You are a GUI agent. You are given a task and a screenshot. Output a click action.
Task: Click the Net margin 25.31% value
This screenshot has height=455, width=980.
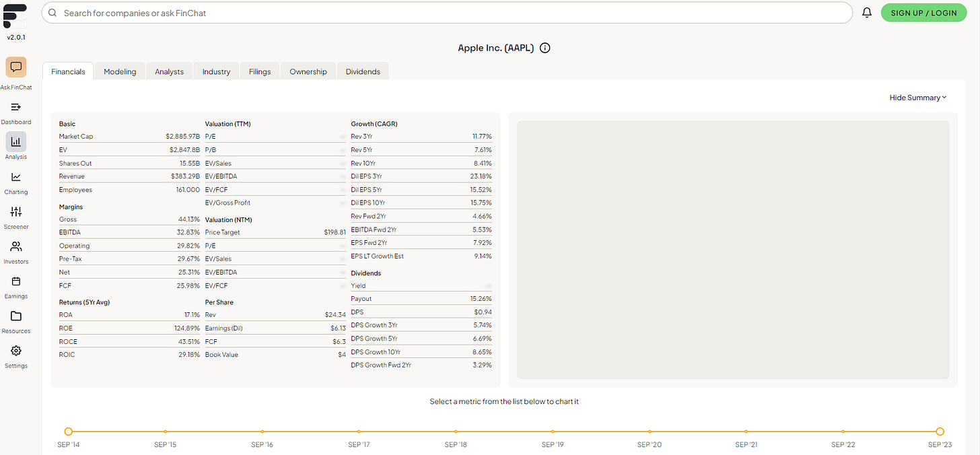188,273
